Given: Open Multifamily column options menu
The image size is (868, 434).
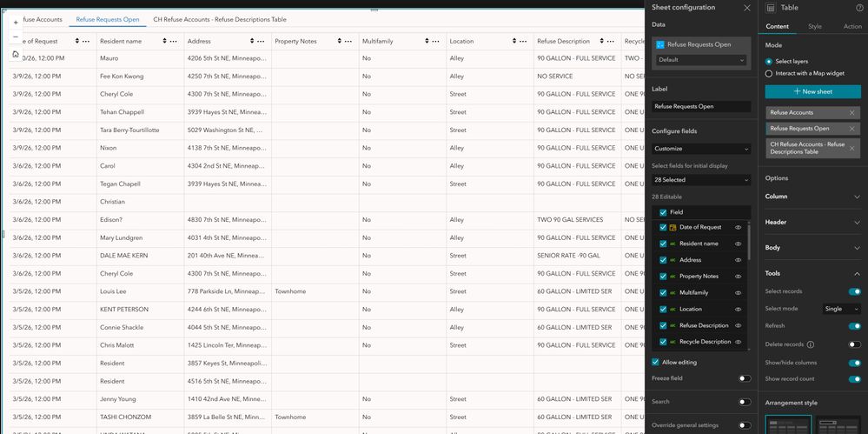Looking at the screenshot, I should point(435,41).
